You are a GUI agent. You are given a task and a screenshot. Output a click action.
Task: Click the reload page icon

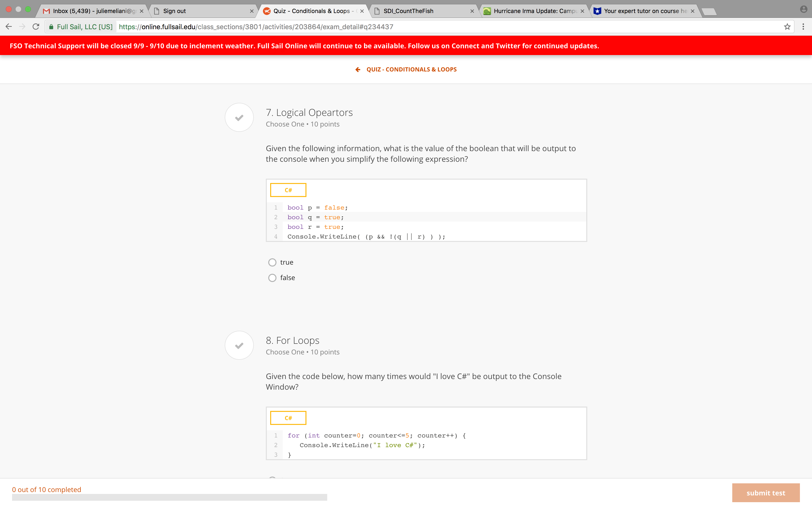click(36, 27)
